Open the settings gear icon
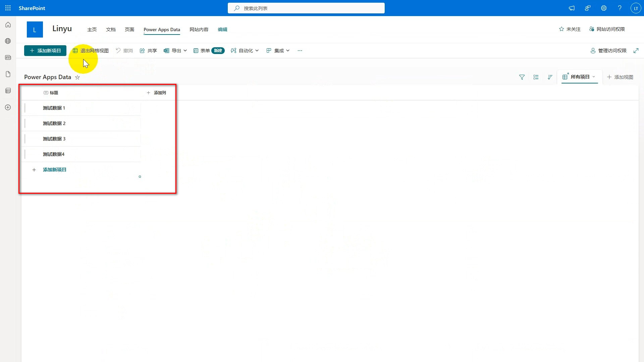This screenshot has height=362, width=644. tap(604, 8)
